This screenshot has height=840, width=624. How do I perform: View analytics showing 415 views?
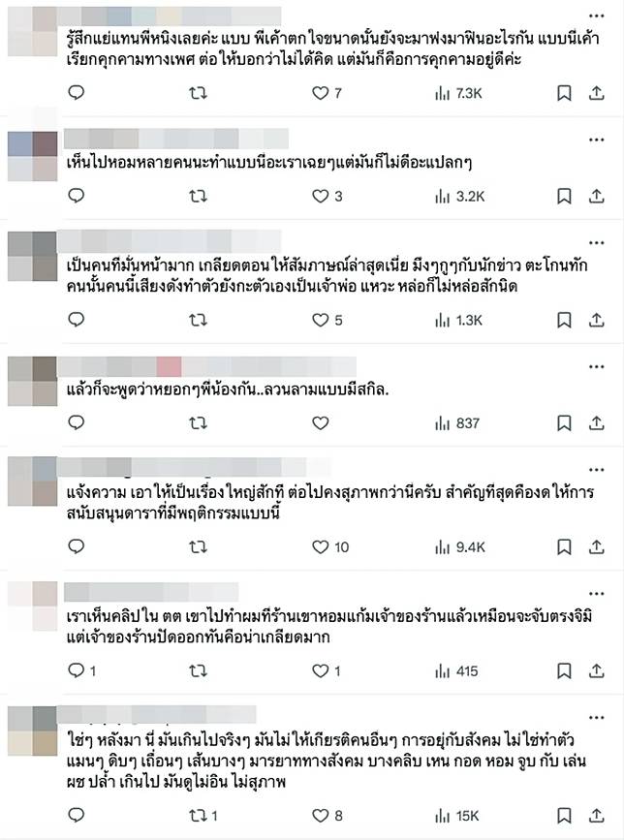455,670
